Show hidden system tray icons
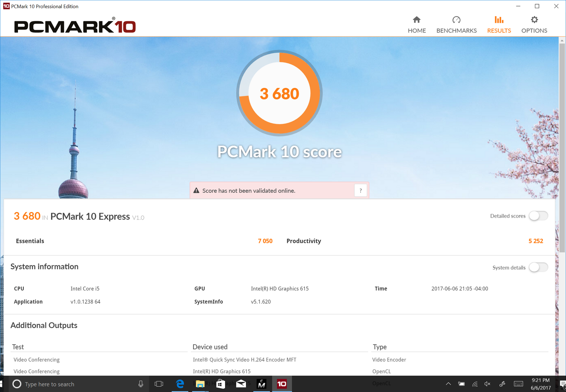This screenshot has height=392, width=566. tap(448, 384)
